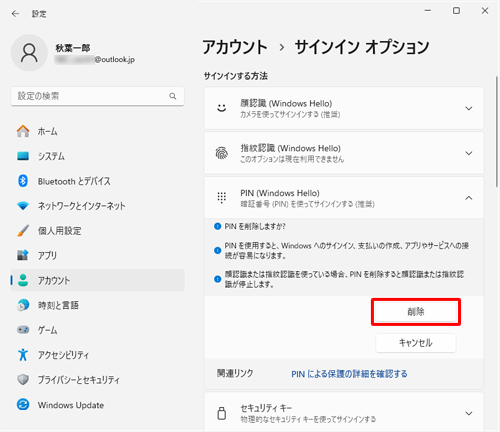Open PIN による保護の詳細を確認する link
The height and width of the screenshot is (432, 500).
[349, 374]
